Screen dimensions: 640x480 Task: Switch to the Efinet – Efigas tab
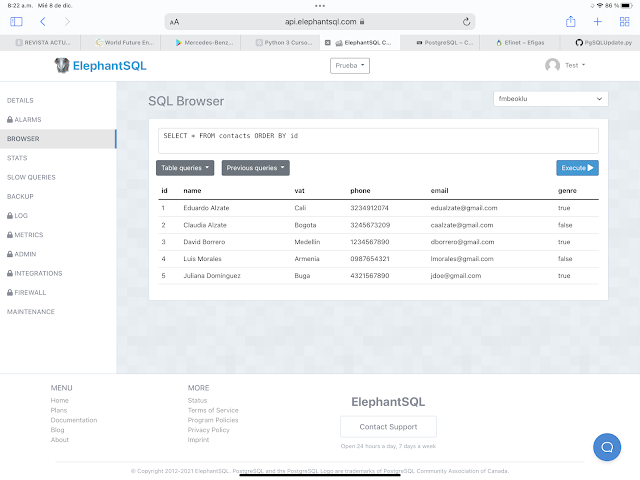coord(520,42)
